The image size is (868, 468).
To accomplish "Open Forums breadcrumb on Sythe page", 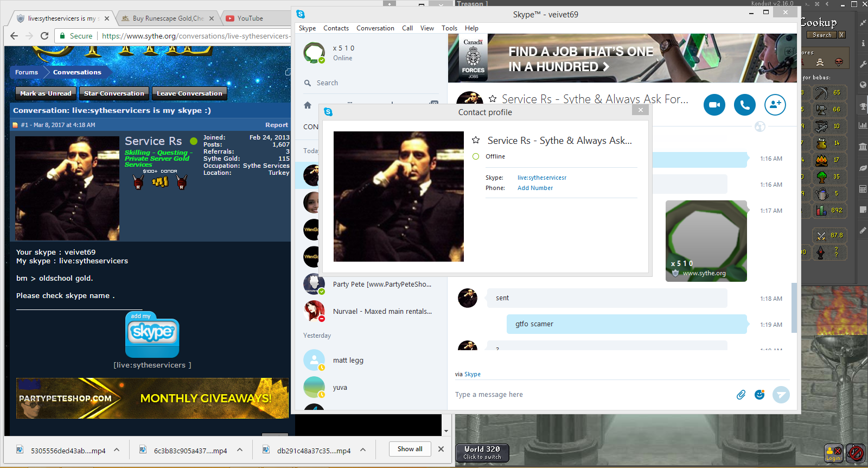I will (27, 72).
